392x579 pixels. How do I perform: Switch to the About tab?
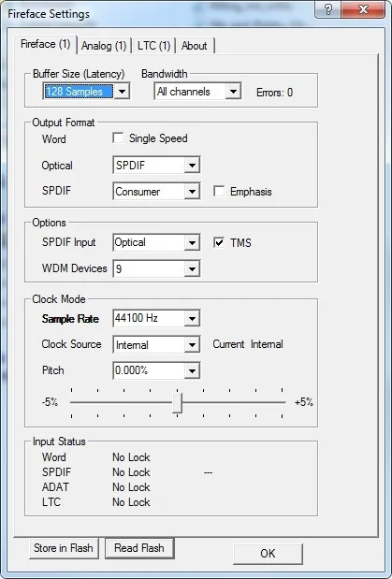tap(195, 46)
